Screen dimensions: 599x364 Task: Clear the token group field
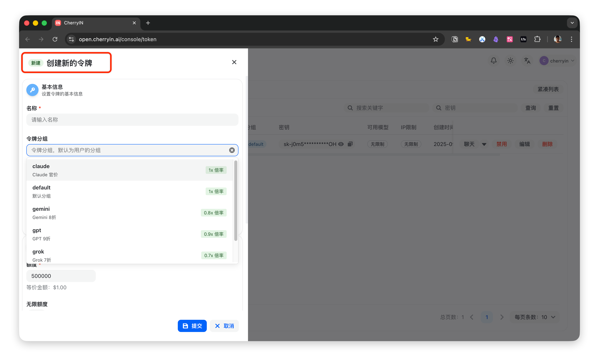pyautogui.click(x=232, y=150)
